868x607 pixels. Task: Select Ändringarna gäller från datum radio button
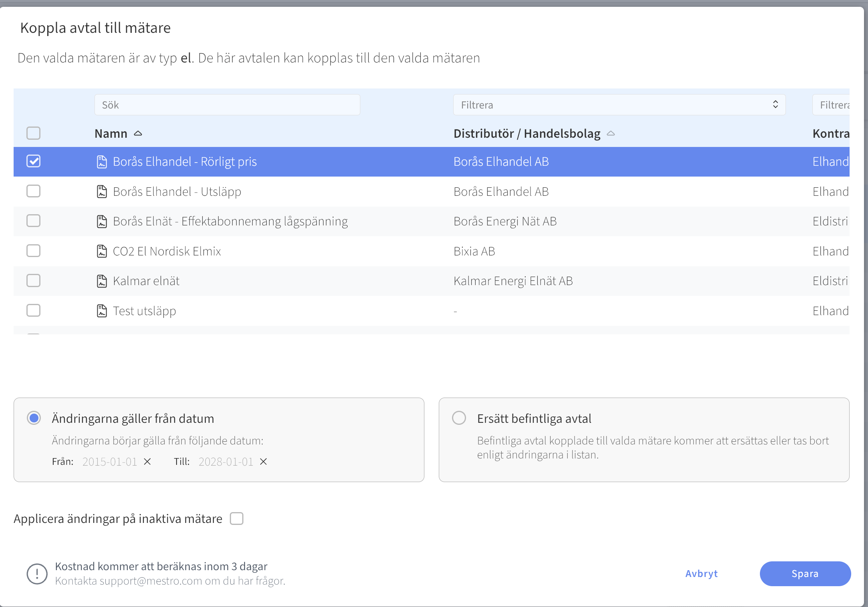[34, 418]
